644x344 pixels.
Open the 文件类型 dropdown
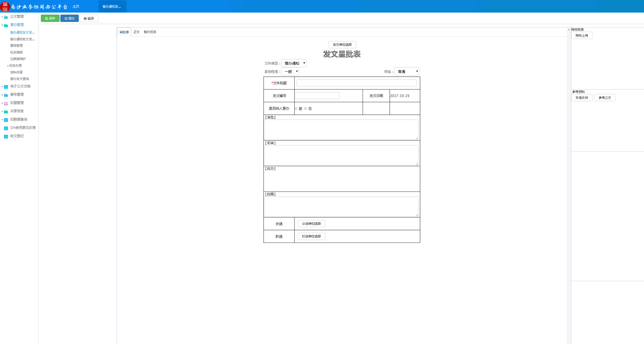[294, 63]
